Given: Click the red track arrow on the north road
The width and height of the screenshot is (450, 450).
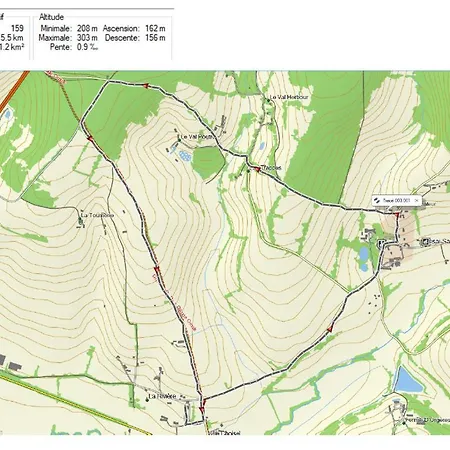Looking at the screenshot, I should click(146, 86).
